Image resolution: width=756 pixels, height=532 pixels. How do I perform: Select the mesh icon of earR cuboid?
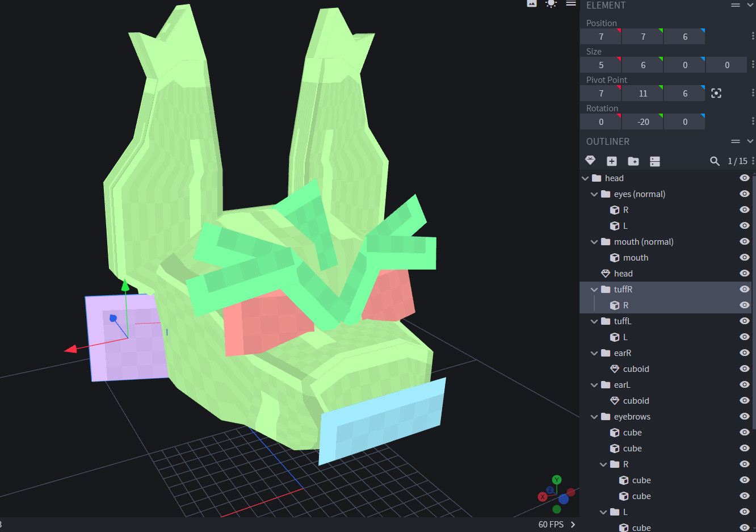(615, 369)
